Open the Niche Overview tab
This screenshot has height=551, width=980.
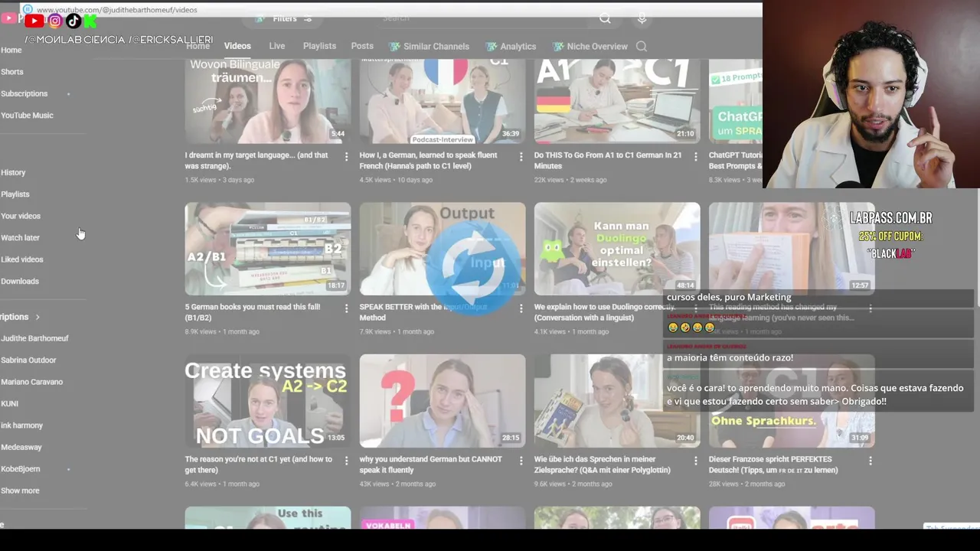pos(590,47)
